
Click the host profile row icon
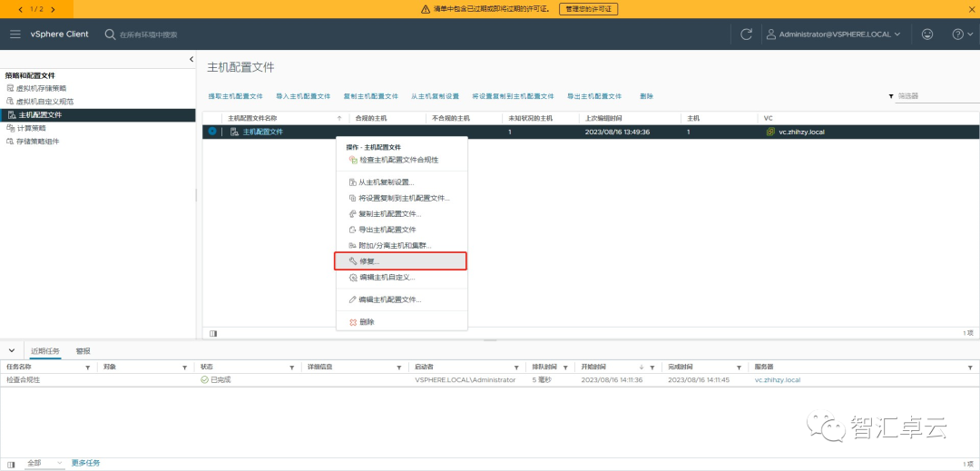click(234, 132)
